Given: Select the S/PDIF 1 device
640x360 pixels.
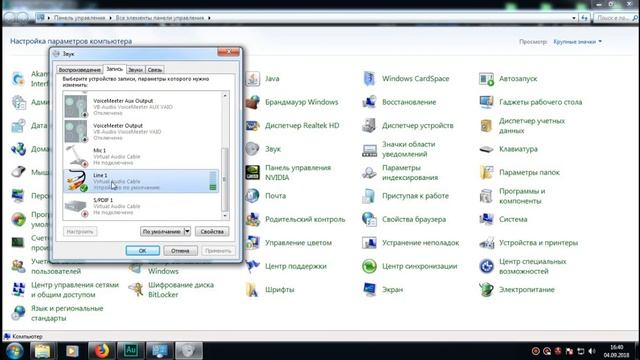Looking at the screenshot, I should pos(141,206).
